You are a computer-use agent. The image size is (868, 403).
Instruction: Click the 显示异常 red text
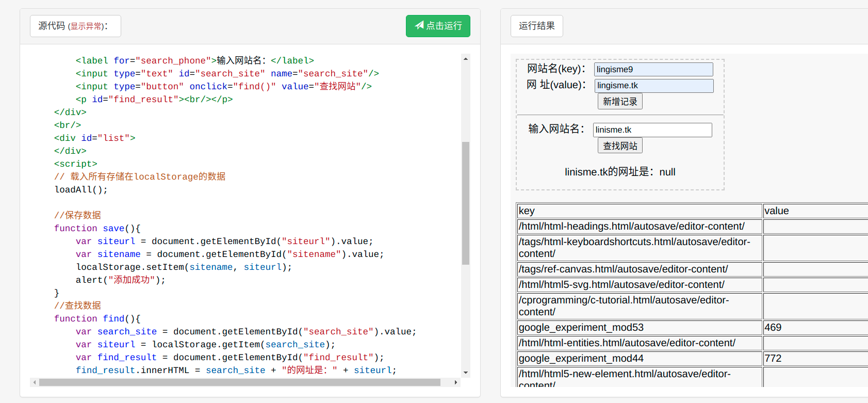(86, 26)
